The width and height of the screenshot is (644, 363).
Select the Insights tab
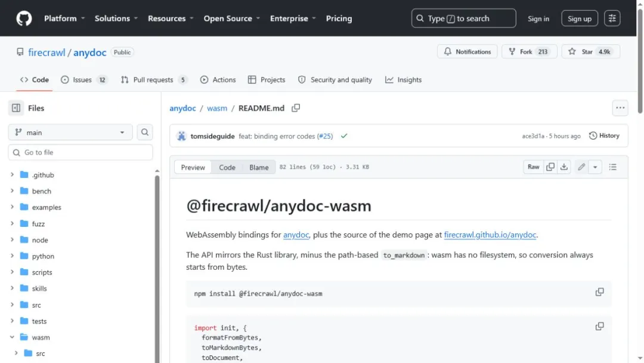[403, 80]
